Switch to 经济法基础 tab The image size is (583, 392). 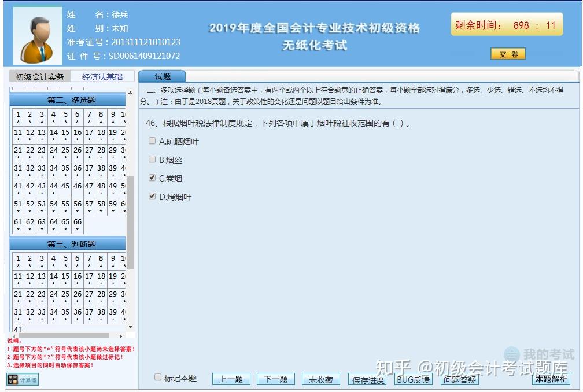(x=102, y=77)
